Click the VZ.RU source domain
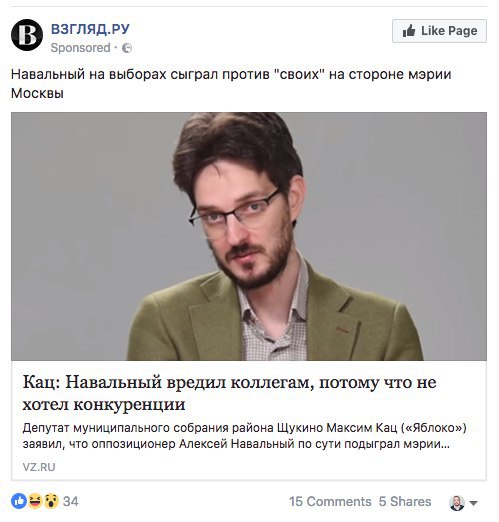Viewport: 499px width, 522px height. coord(39,467)
